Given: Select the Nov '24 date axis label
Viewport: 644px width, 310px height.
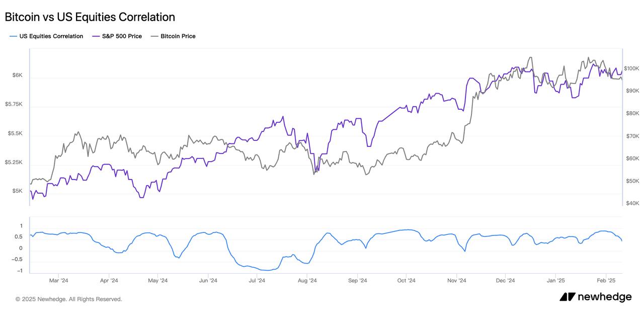Looking at the screenshot, I should [x=457, y=281].
